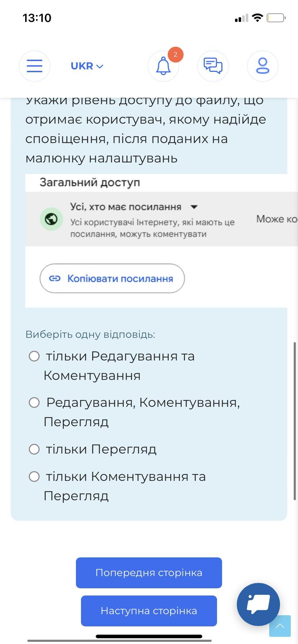298x644 pixels.
Task: Select "тільки Коментування та Перегляд" answer
Action: (34, 477)
